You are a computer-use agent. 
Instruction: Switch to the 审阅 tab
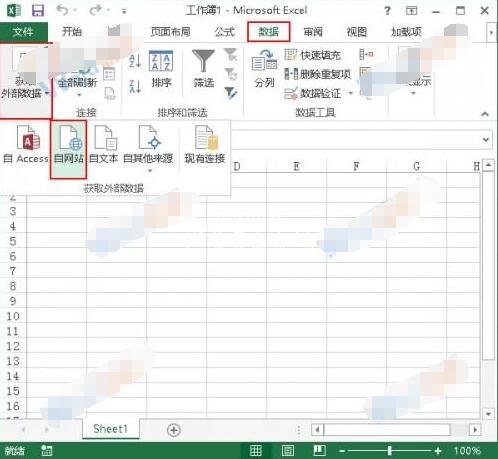(313, 32)
